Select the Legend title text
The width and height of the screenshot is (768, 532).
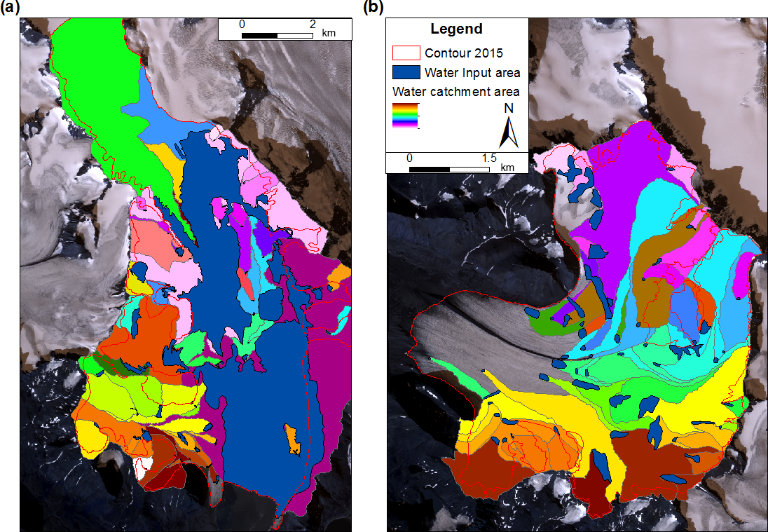456,29
